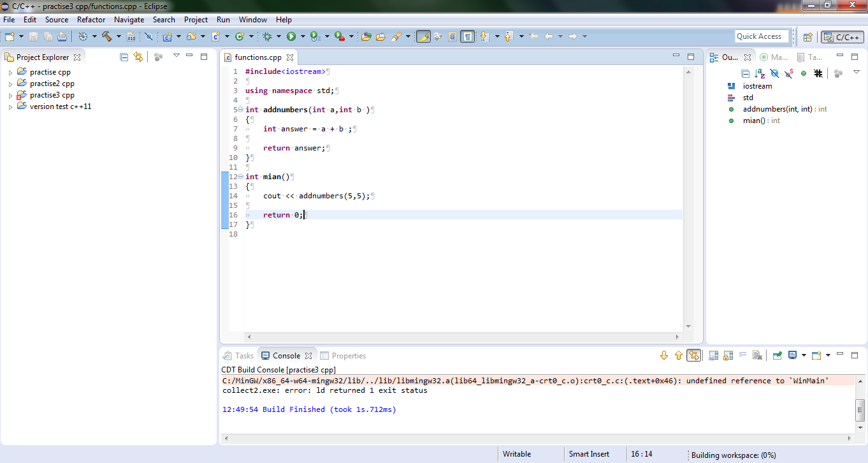The image size is (868, 463).
Task: Click the New C/C++ Project icon
Action: (168, 36)
